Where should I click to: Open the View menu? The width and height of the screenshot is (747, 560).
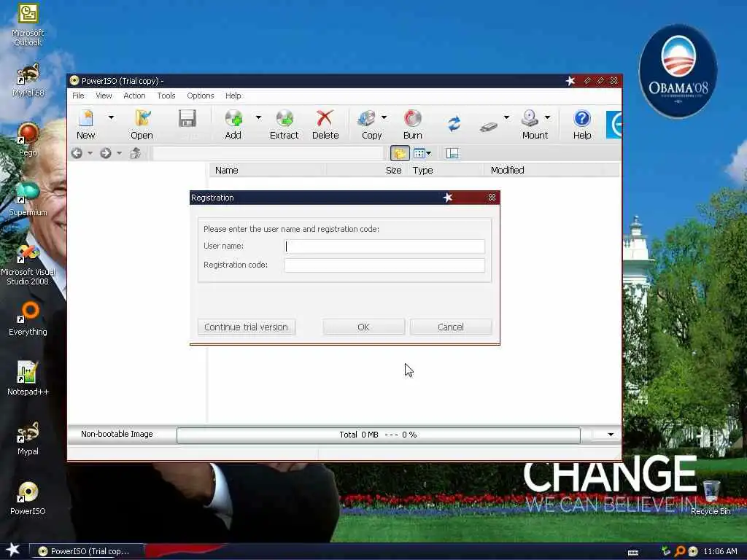coord(104,96)
